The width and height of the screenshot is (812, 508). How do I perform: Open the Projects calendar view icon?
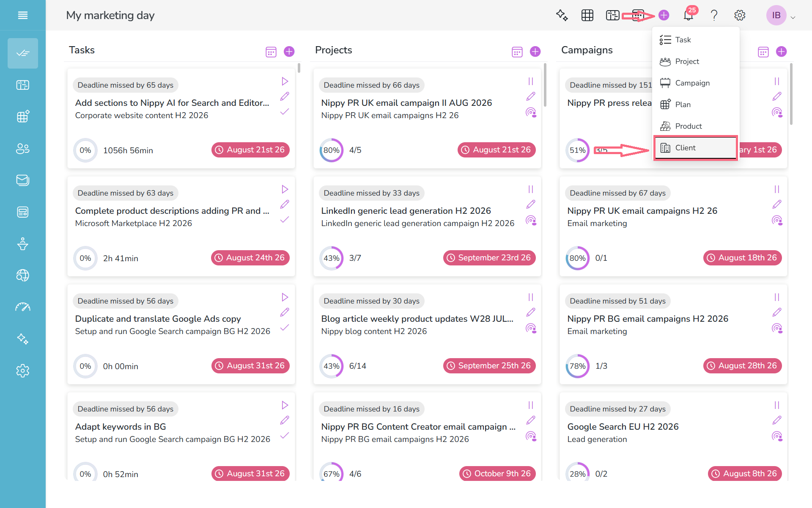[517, 52]
